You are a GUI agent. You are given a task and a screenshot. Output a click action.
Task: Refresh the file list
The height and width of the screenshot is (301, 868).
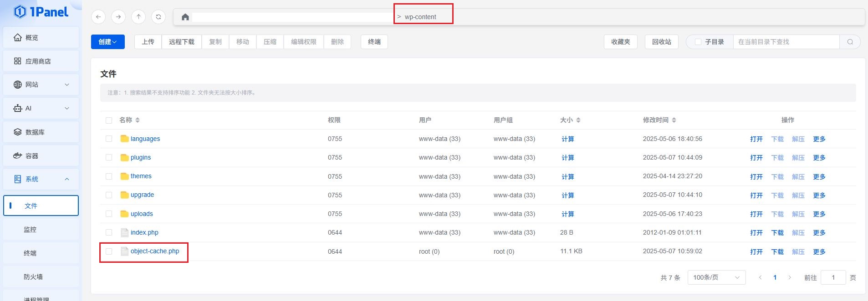coord(158,17)
